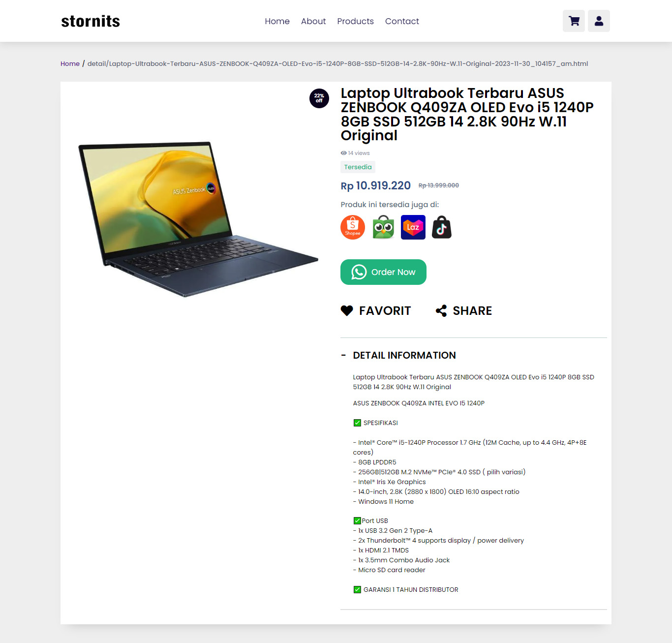Open the TikTok Shop icon
This screenshot has height=643, width=672.
pyautogui.click(x=442, y=227)
